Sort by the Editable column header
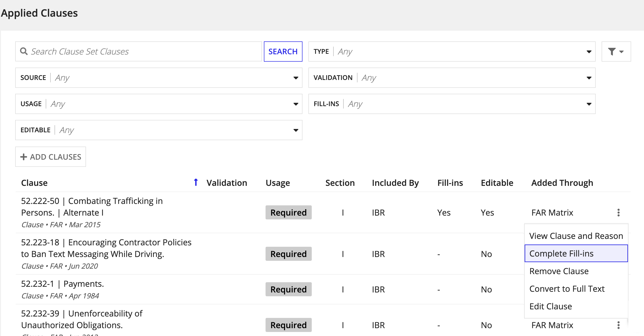The image size is (644, 336). (497, 183)
